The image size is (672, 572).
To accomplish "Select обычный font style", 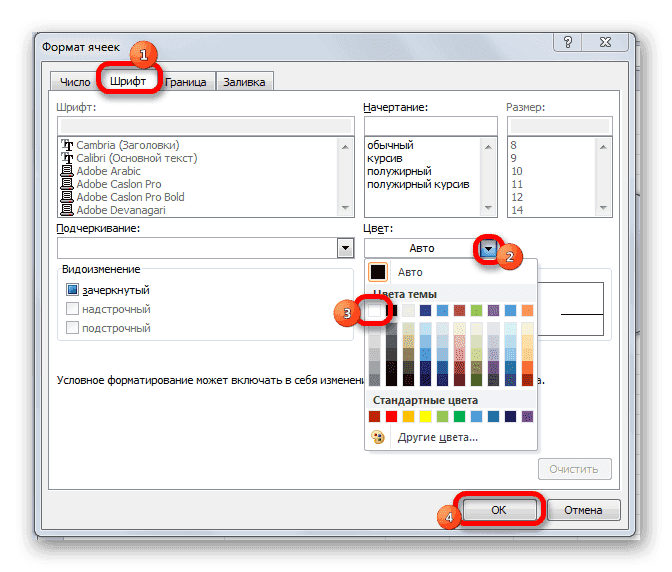I will [390, 145].
